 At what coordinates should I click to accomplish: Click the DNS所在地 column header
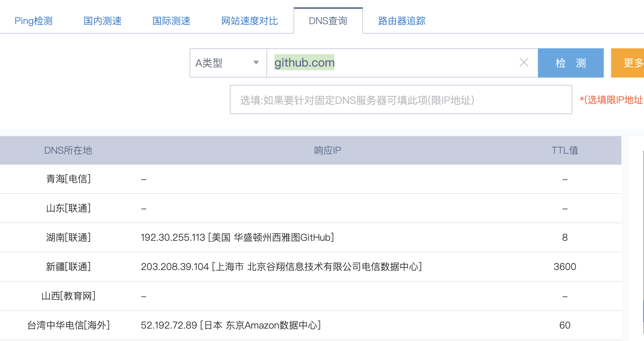point(68,150)
